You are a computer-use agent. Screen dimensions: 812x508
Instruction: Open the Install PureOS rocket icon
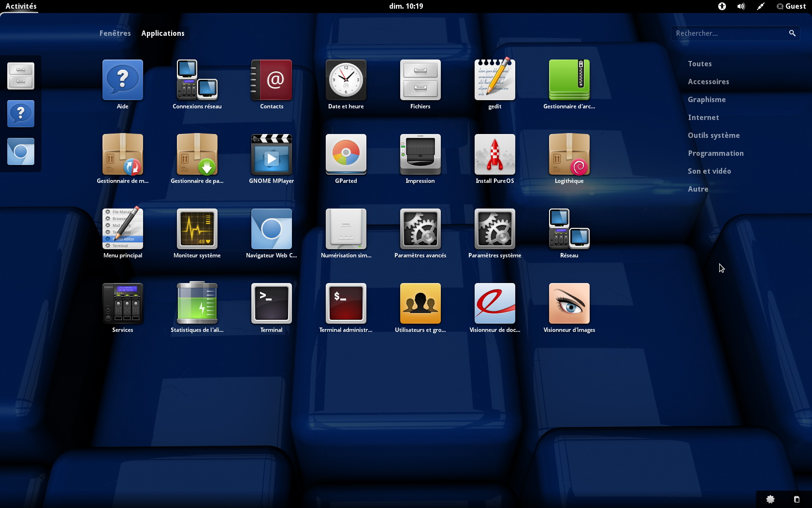494,154
